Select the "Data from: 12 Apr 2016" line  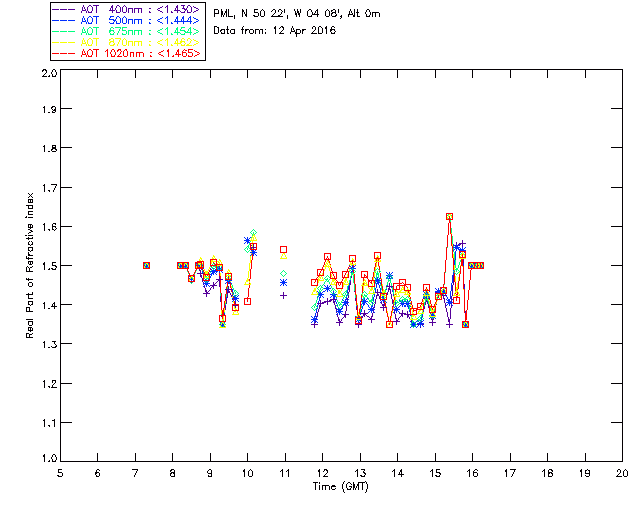(274, 31)
